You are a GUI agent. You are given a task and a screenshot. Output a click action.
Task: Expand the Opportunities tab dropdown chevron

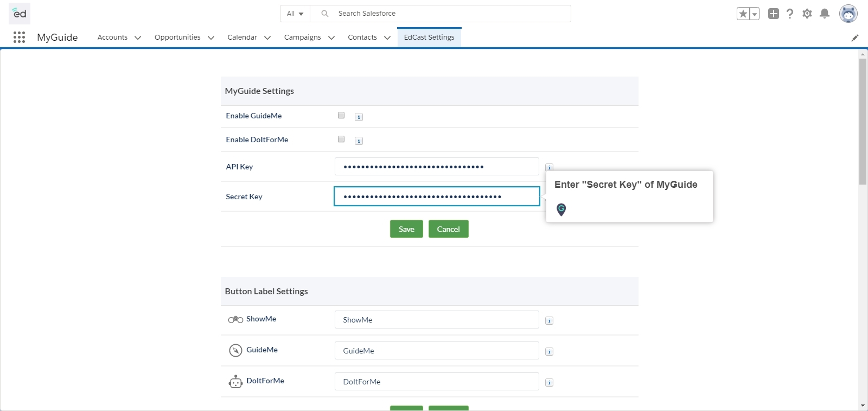point(211,37)
